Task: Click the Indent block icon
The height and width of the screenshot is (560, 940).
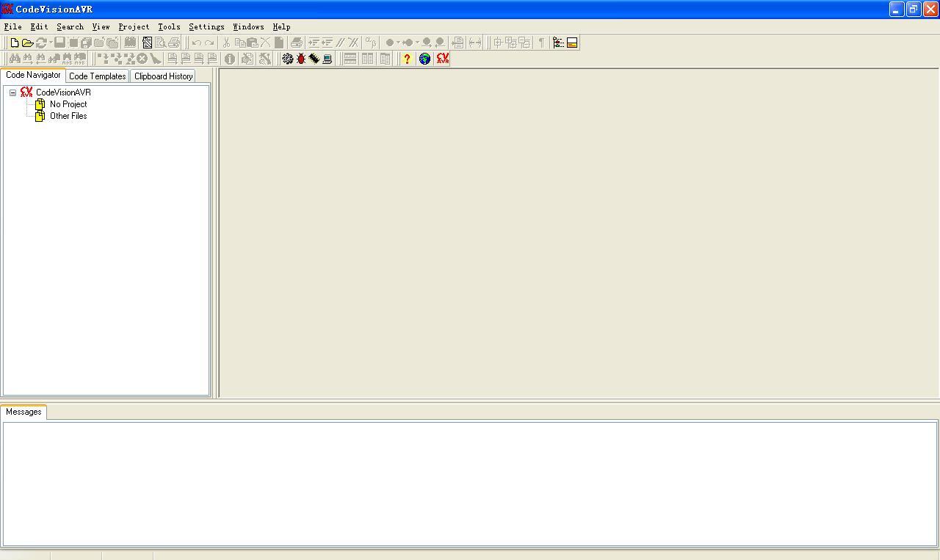Action: pyautogui.click(x=314, y=43)
